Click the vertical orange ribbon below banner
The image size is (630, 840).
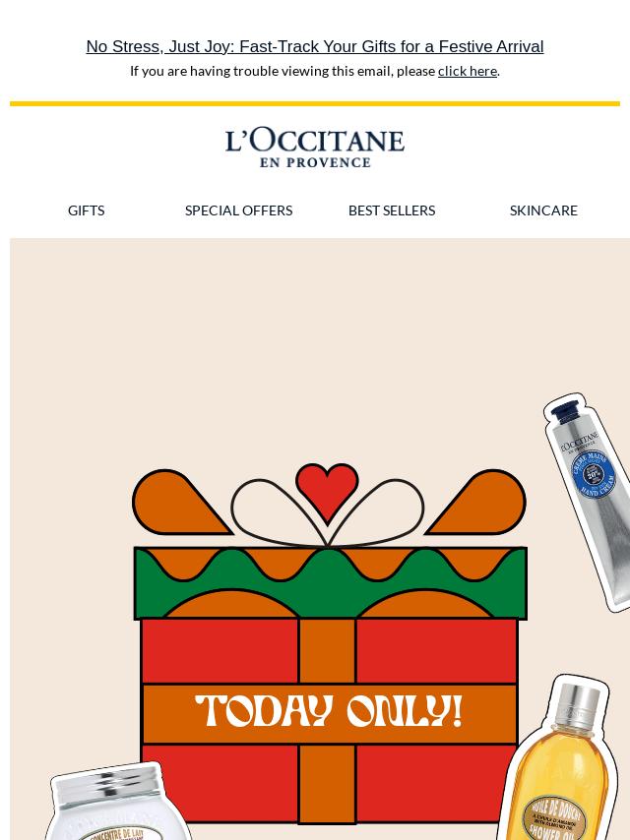coord(327,783)
